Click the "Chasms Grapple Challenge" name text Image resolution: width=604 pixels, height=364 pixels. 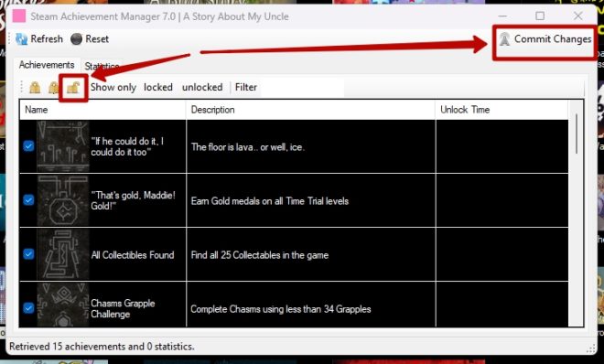click(x=123, y=308)
